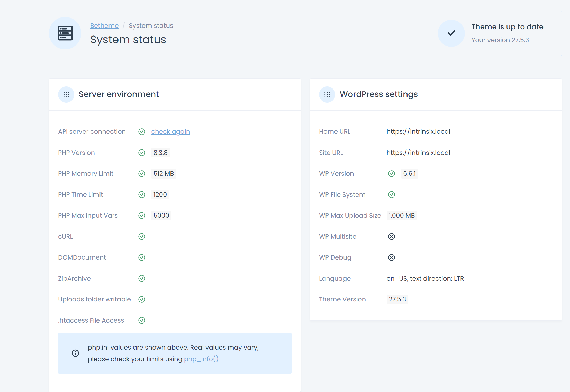Click the cURL status check icon
The height and width of the screenshot is (392, 570).
pos(142,237)
